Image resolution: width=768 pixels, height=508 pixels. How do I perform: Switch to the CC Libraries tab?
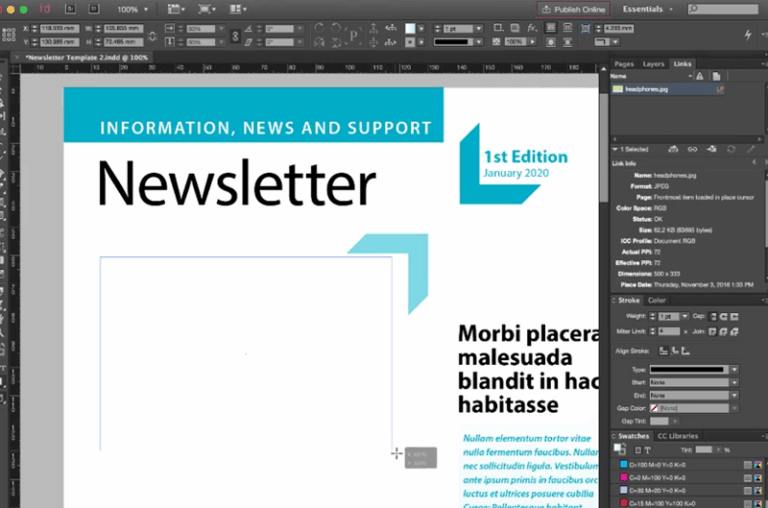[x=677, y=436]
